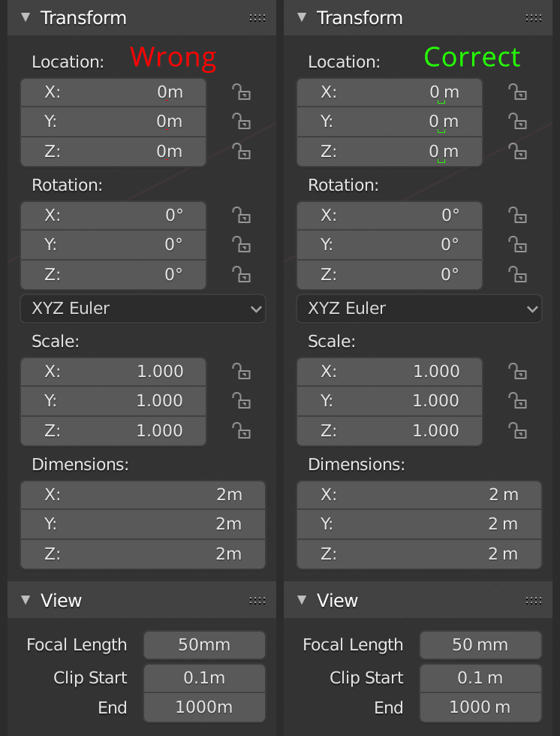The height and width of the screenshot is (736, 560).
Task: Click Scale X lock icon in right panel
Action: (x=517, y=371)
